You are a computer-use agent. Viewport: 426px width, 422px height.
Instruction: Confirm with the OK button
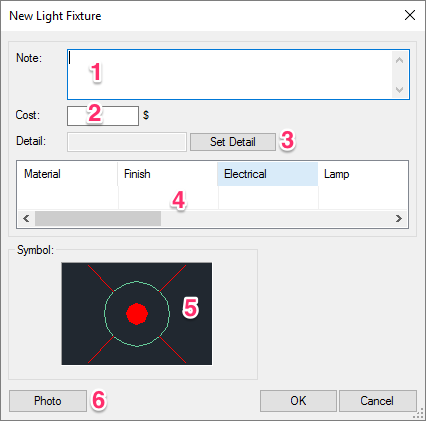[298, 401]
